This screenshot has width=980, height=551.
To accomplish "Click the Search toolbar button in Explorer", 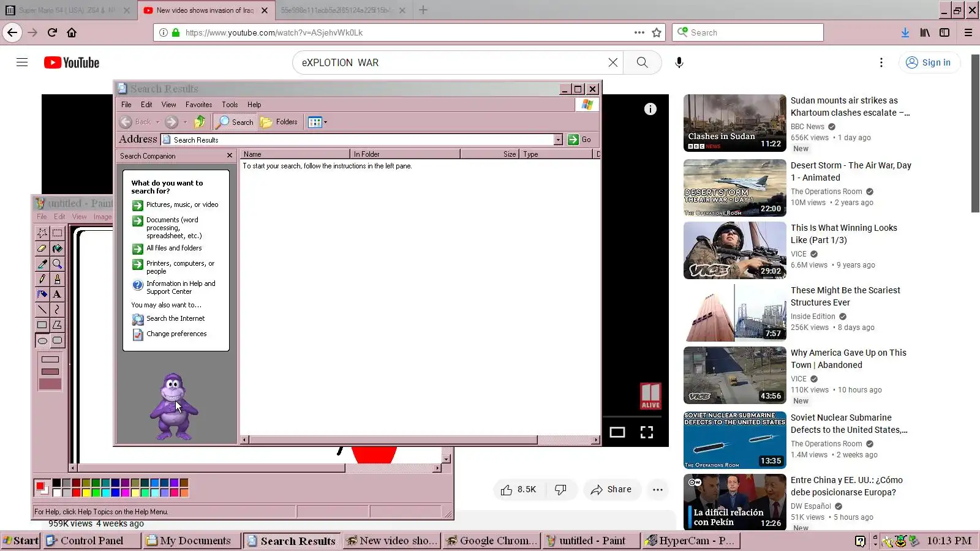I will tap(235, 122).
